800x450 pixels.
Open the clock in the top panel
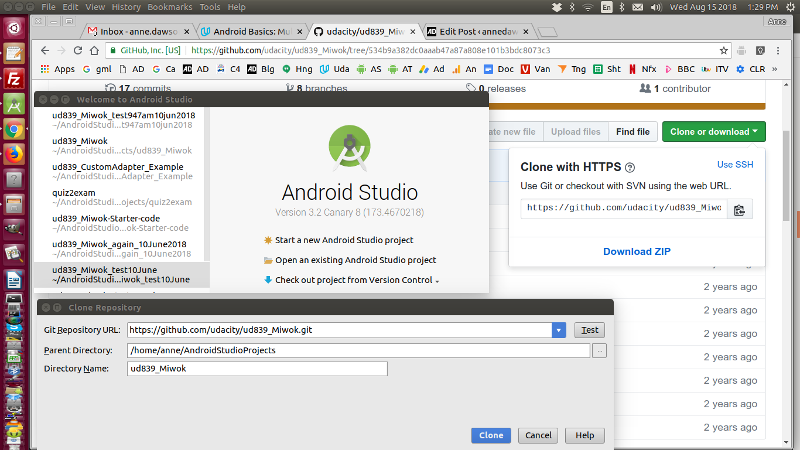pyautogui.click(x=723, y=7)
